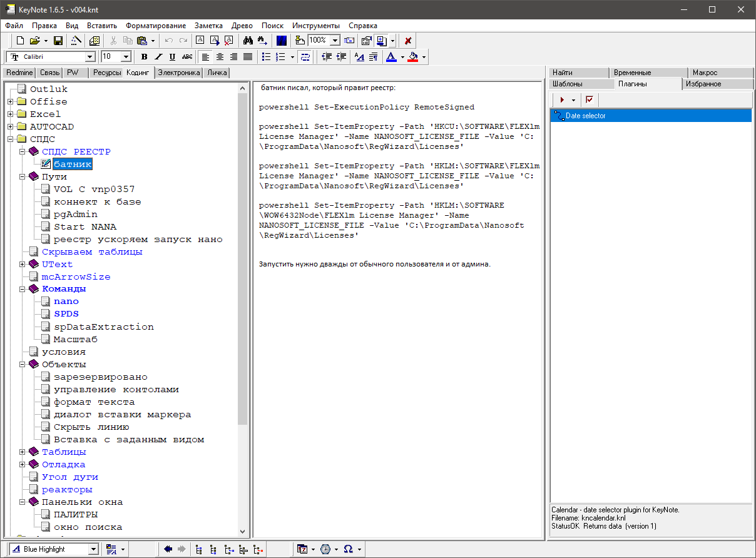Click the calendar insert date icon
The height and width of the screenshot is (558, 756).
pyautogui.click(x=303, y=549)
